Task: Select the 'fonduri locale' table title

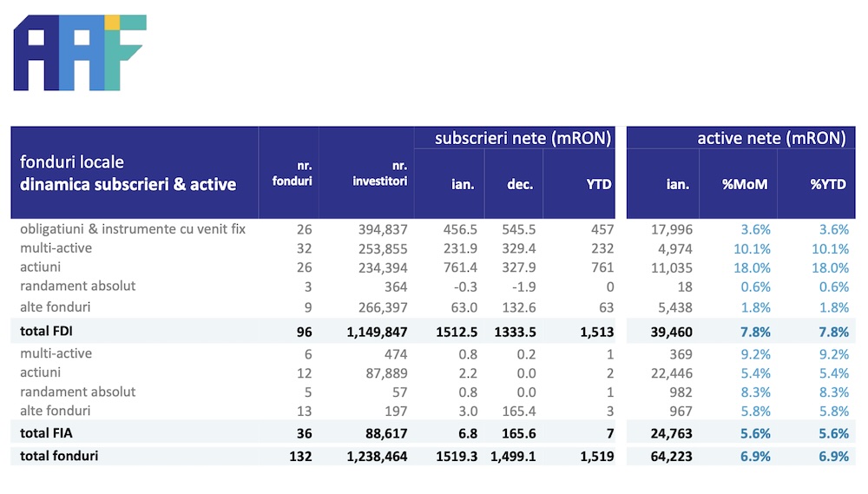Action: point(72,162)
